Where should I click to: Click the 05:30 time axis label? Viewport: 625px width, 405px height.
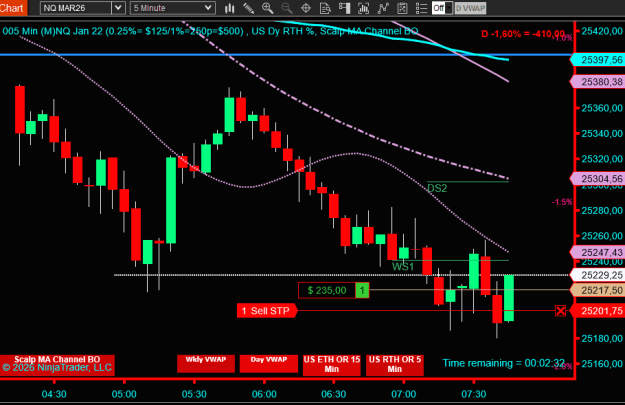point(194,394)
